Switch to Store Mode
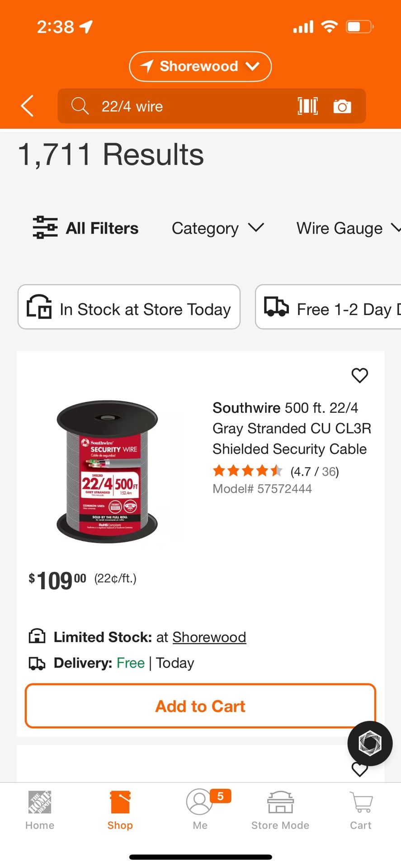 click(280, 810)
